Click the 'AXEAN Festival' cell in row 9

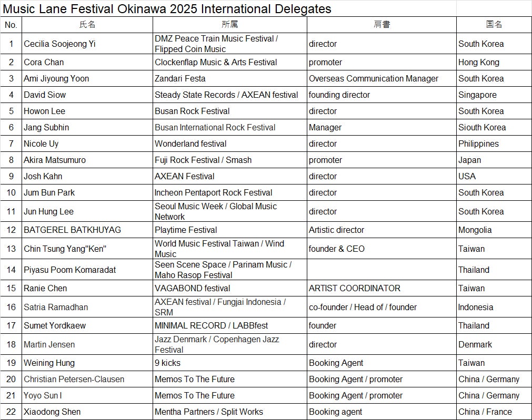click(230, 176)
